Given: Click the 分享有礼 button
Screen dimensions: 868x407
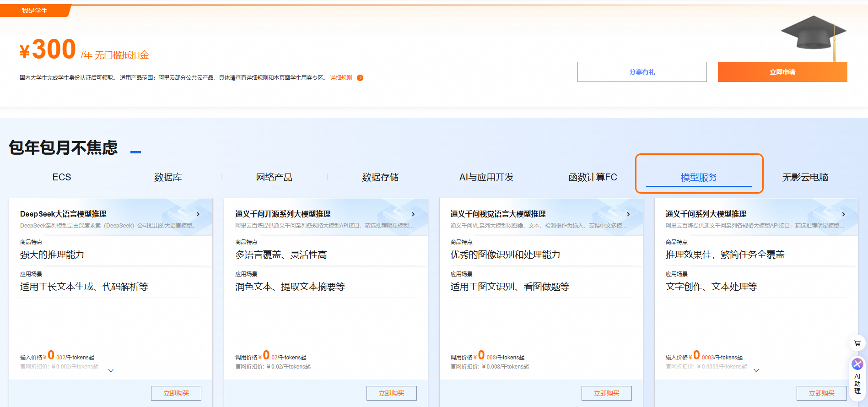Looking at the screenshot, I should 642,72.
